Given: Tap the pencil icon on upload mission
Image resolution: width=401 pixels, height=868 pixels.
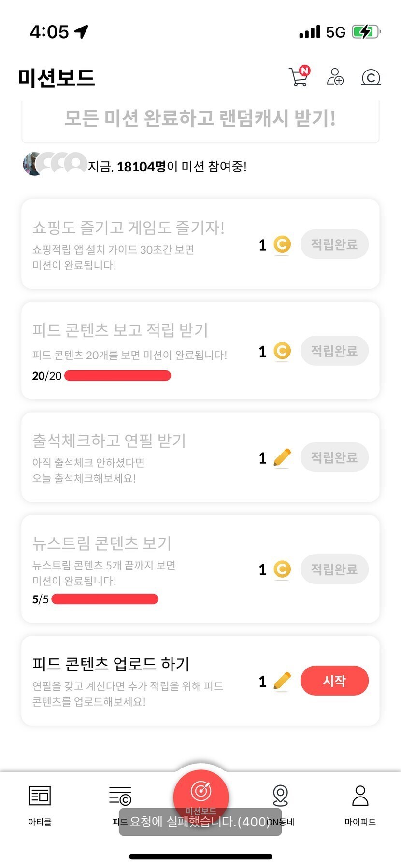Looking at the screenshot, I should click(x=282, y=681).
